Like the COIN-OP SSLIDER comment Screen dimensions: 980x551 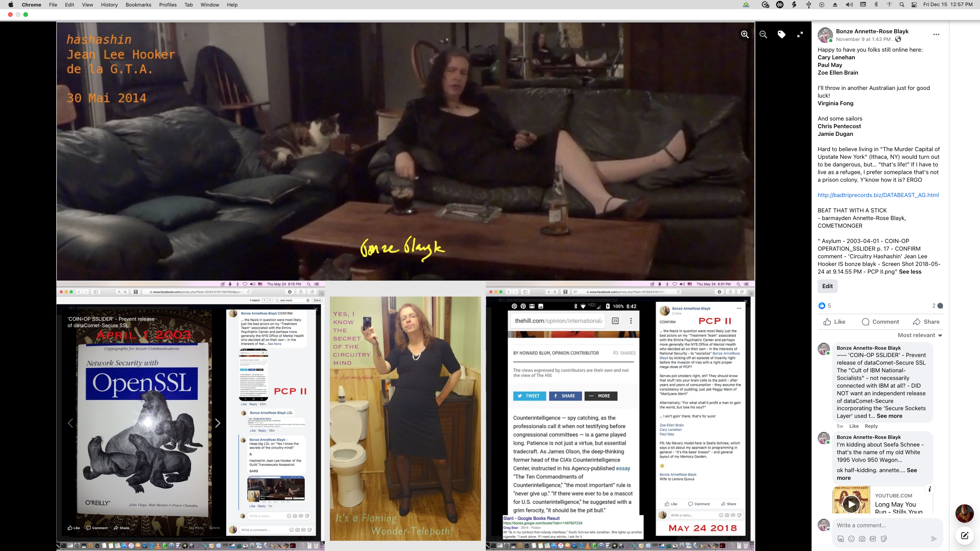coord(854,426)
